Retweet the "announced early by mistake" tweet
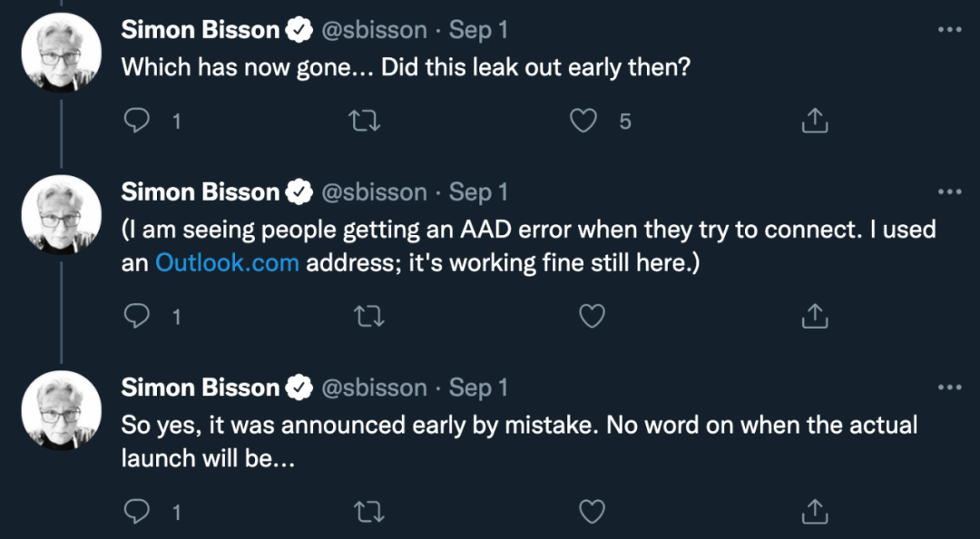Image resolution: width=980 pixels, height=539 pixels. coord(365,512)
